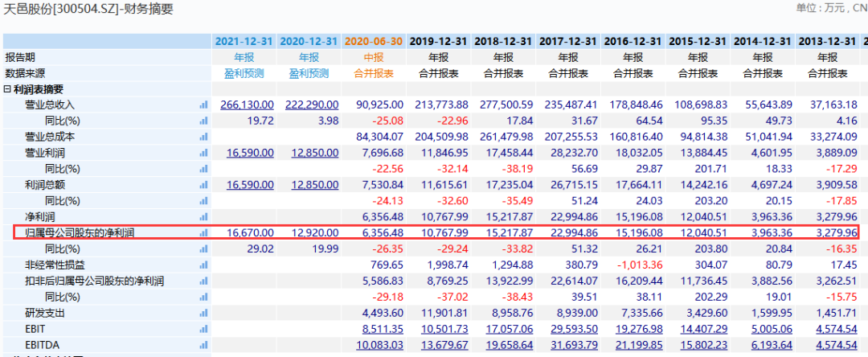The width and height of the screenshot is (868, 357).
Task: Select the 2019-12-31 column header
Action: click(x=439, y=42)
